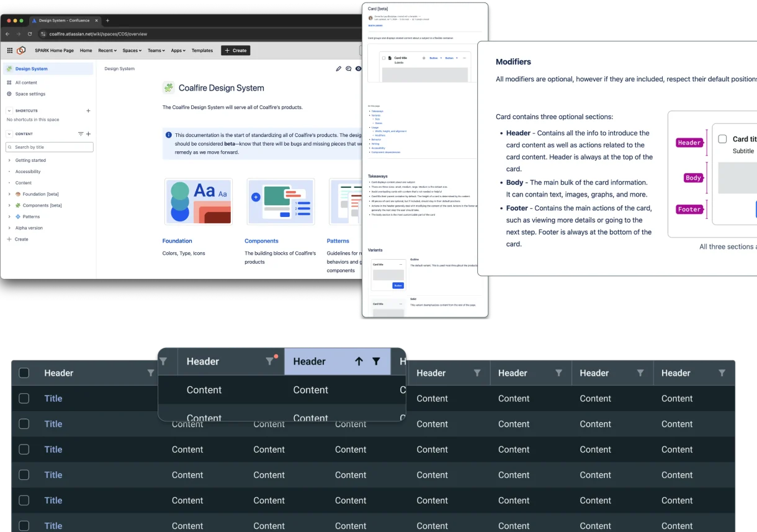757x532 pixels.
Task: Add a shortcut with the Shortcuts plus icon
Action: pos(88,111)
